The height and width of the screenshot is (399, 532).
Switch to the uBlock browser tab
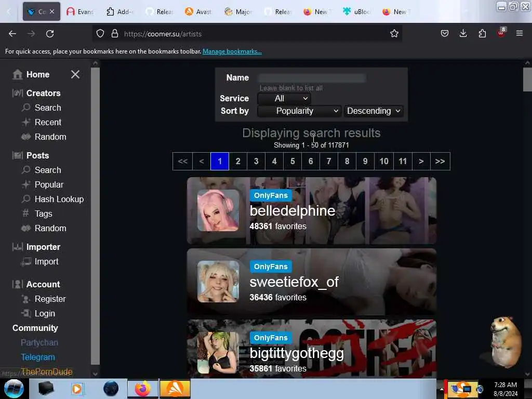[x=357, y=11]
